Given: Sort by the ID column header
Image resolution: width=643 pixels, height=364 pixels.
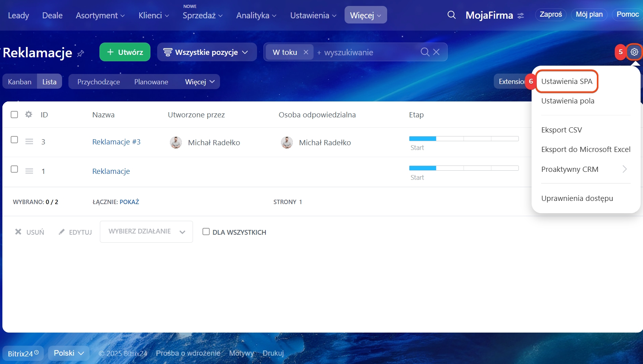Looking at the screenshot, I should (44, 115).
